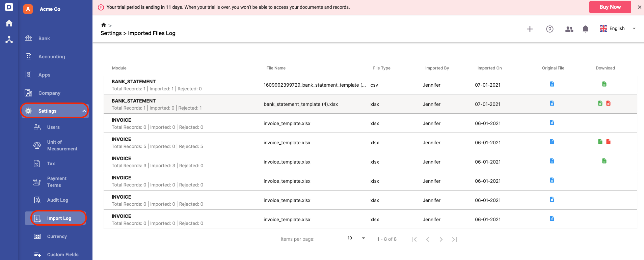Open the Bank menu
This screenshot has height=260, width=644.
(x=44, y=38)
